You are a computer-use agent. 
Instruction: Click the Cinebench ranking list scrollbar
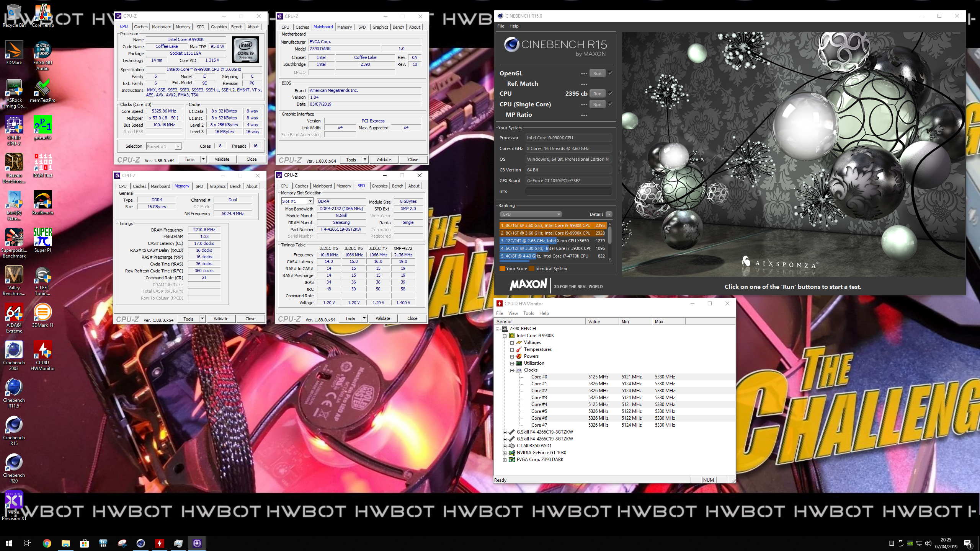tap(610, 241)
